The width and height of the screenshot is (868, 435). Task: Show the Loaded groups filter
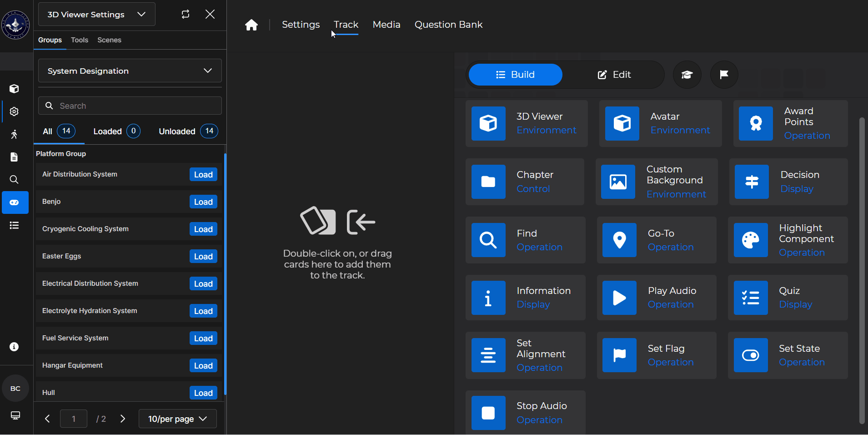point(117,132)
